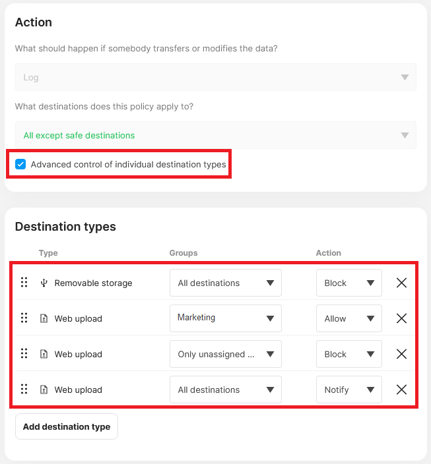Open the Allow action dropdown
This screenshot has width=431, height=464.
click(349, 318)
